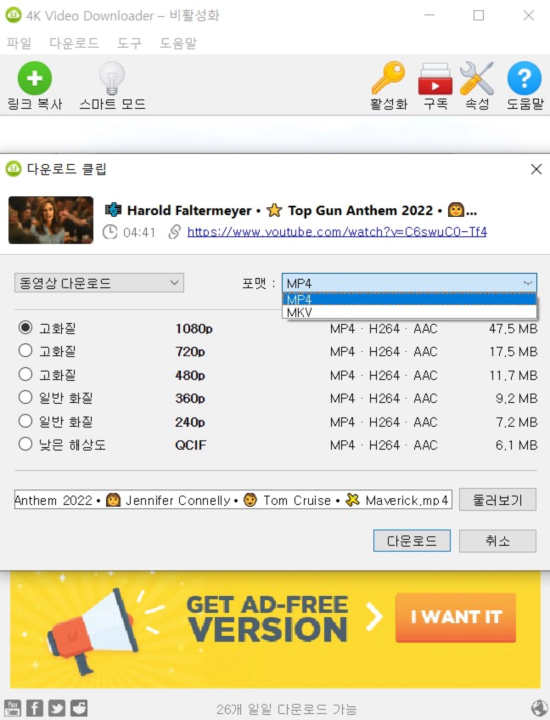Click I WANT IT ad button
Image resolution: width=550 pixels, height=720 pixels.
click(455, 617)
